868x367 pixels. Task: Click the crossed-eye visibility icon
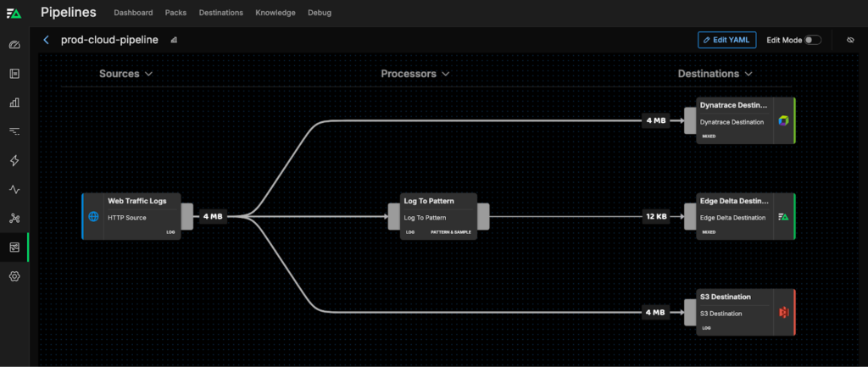tap(850, 40)
